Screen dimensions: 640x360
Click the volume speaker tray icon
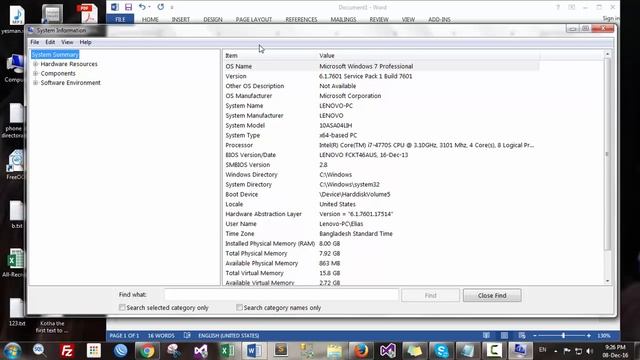589,351
